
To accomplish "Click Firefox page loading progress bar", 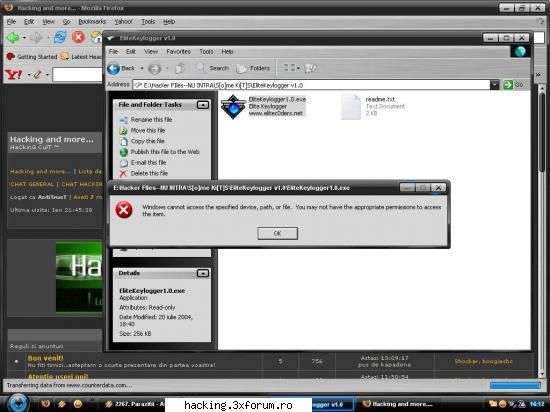I will [x=515, y=385].
